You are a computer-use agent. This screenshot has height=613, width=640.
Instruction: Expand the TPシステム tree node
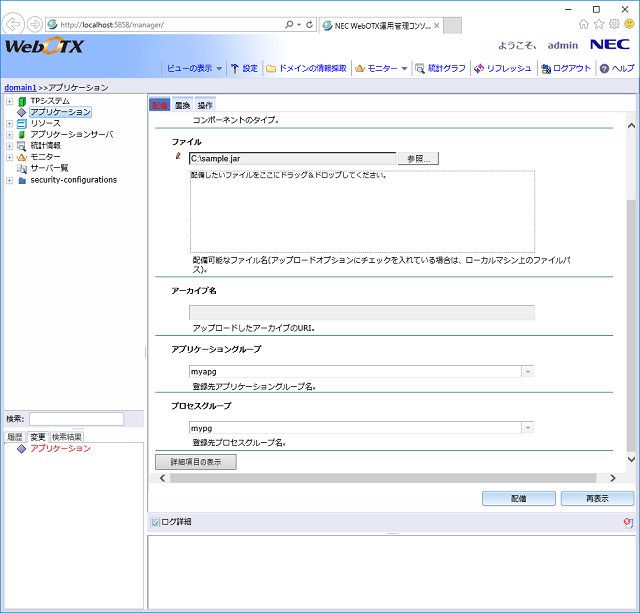[9, 101]
